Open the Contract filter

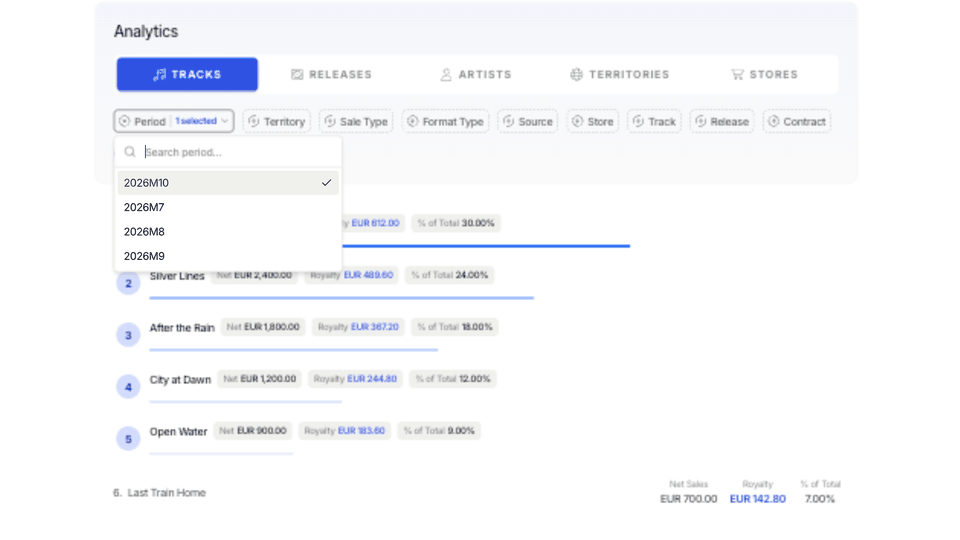coord(797,122)
